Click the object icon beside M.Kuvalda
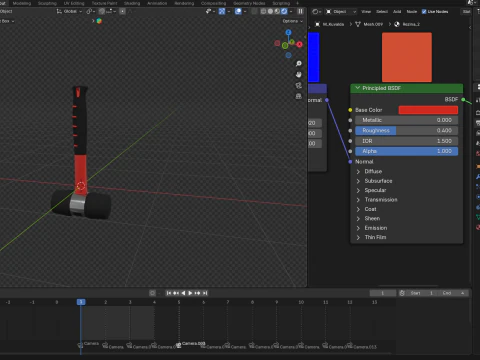This screenshot has width=480, height=360. coord(317,24)
